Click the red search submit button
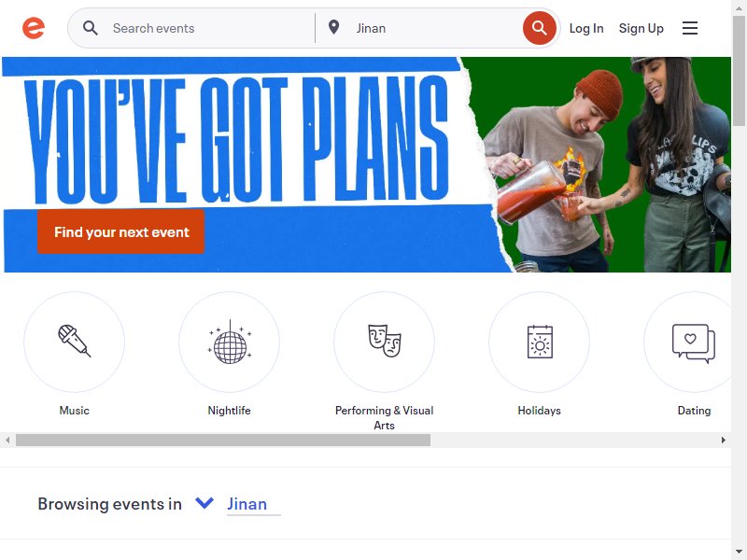 (539, 28)
